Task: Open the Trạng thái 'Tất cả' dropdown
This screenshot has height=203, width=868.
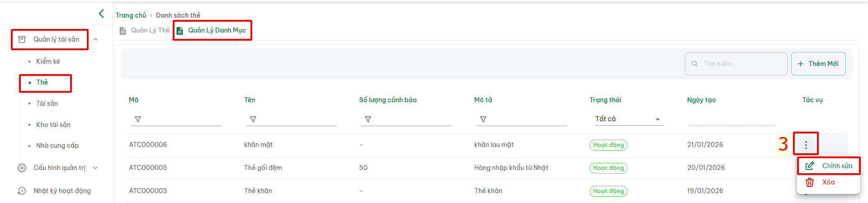Action: [x=627, y=119]
